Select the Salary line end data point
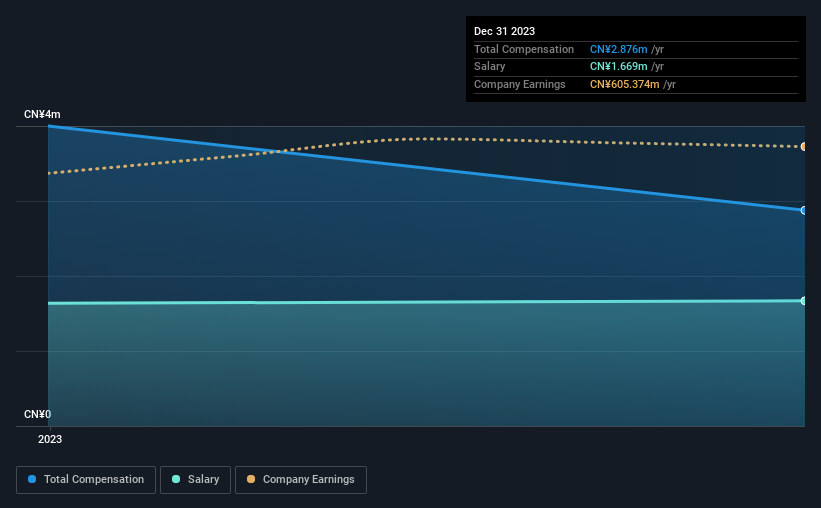 (x=803, y=301)
